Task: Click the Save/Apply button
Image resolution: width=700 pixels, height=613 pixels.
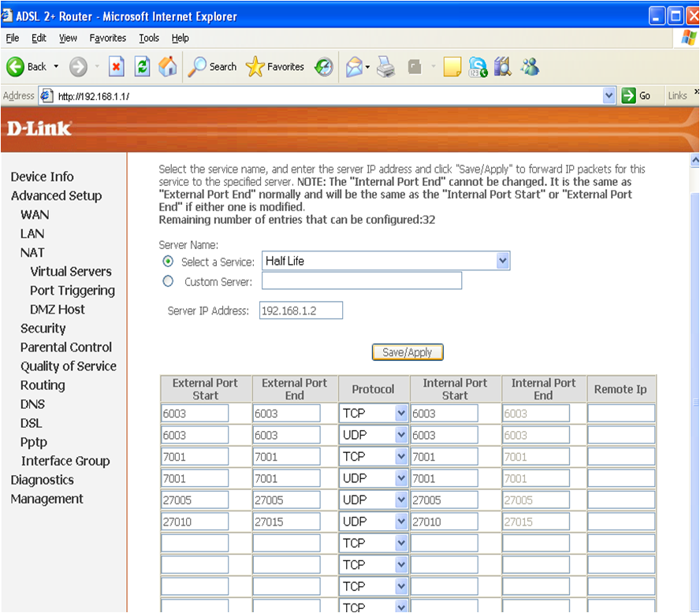Action: tap(408, 352)
